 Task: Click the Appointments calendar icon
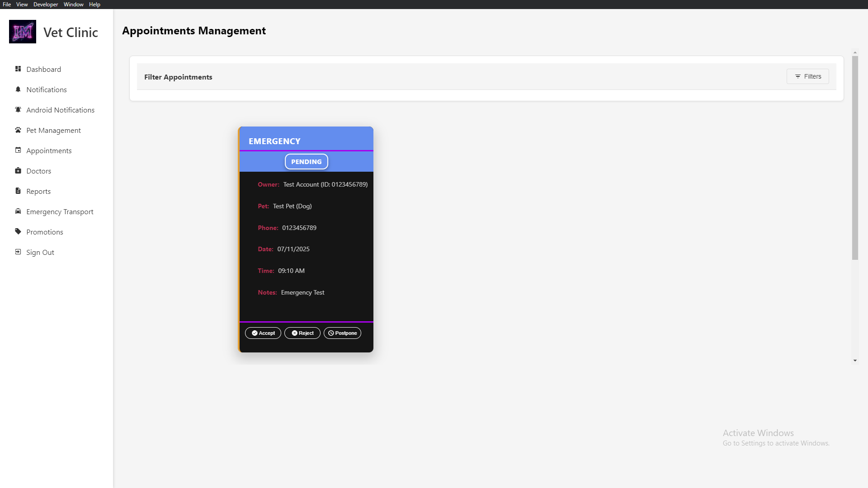click(x=18, y=150)
